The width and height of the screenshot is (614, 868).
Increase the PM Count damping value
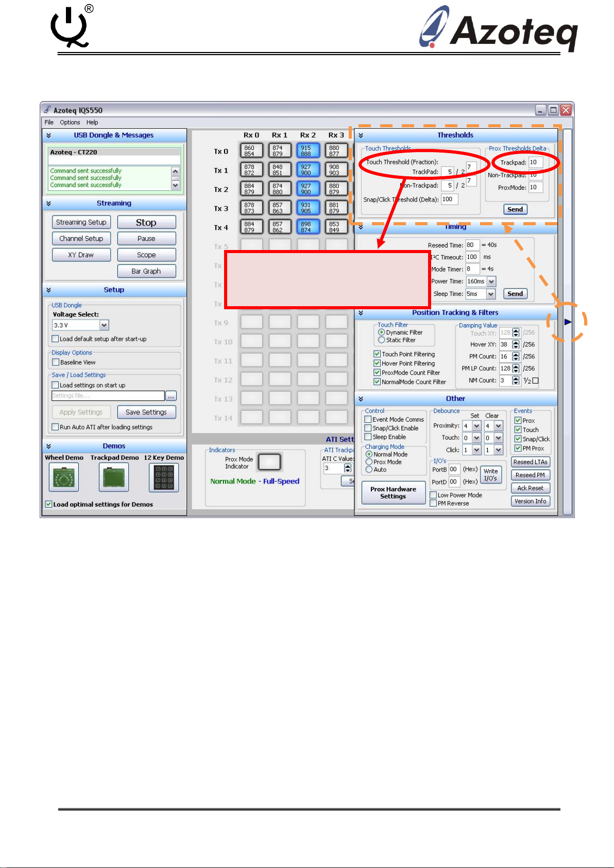pos(516,354)
